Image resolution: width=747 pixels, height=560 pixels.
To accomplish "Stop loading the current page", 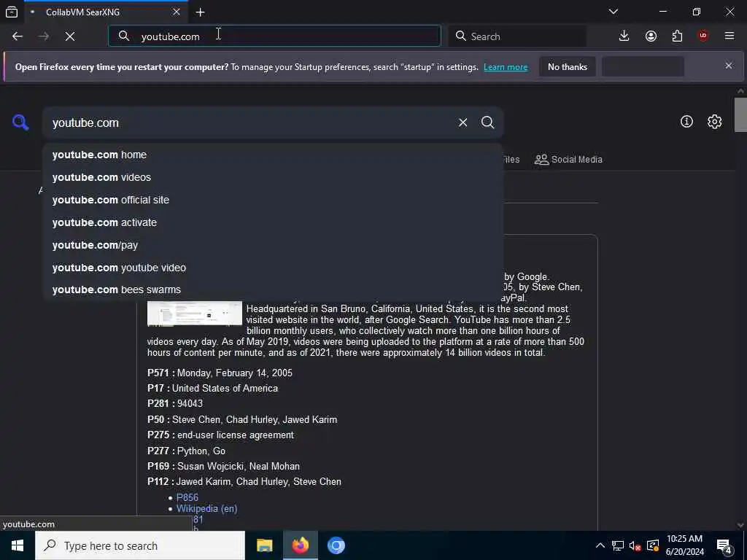I will click(70, 36).
